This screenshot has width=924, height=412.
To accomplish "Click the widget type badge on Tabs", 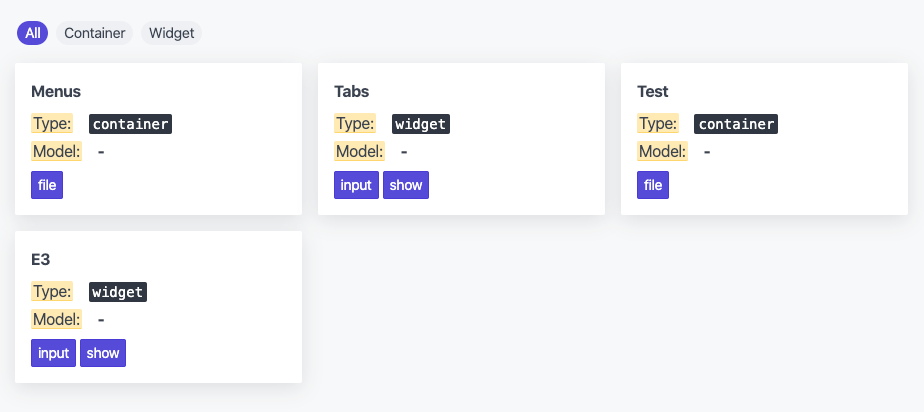I will point(421,124).
